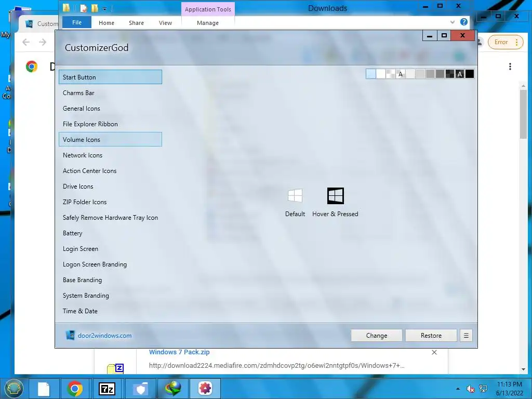Click the Start orb on the taskbar
The height and width of the screenshot is (399, 532).
(x=13, y=389)
